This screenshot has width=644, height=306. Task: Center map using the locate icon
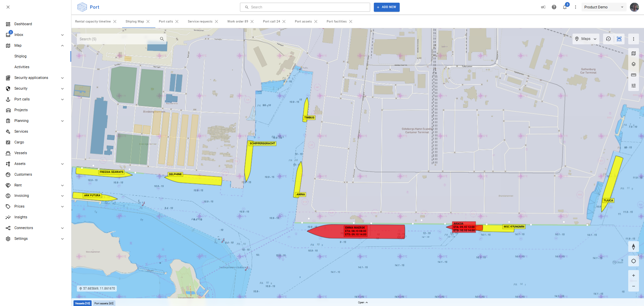[633, 261]
